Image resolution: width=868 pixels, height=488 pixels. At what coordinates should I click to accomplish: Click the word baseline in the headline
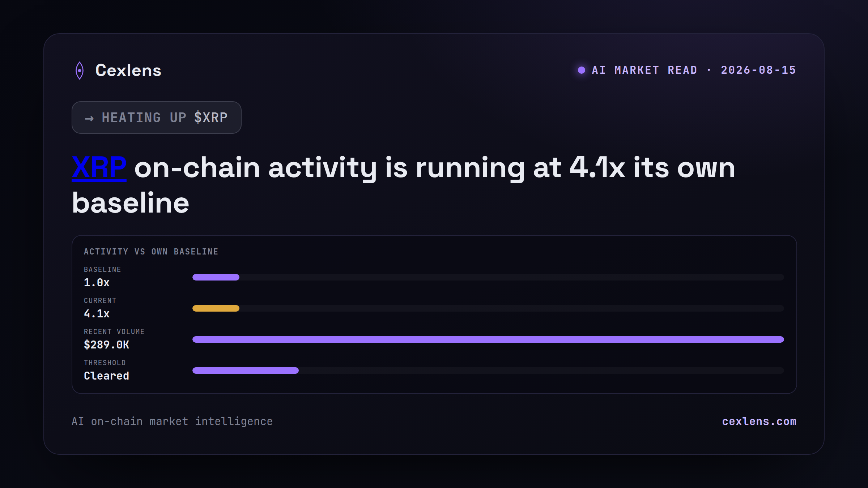pos(131,203)
